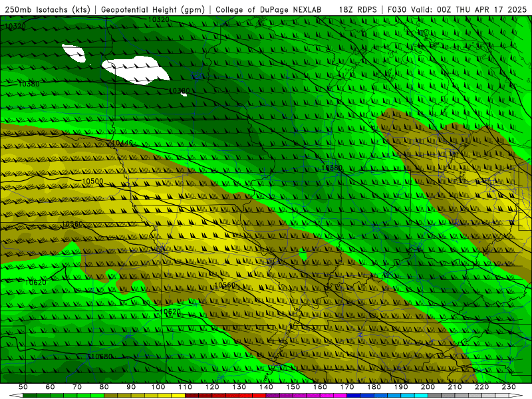Screen dimensions: 532x399
Task: Click the 160 kts color bar label
Action: click(x=320, y=387)
